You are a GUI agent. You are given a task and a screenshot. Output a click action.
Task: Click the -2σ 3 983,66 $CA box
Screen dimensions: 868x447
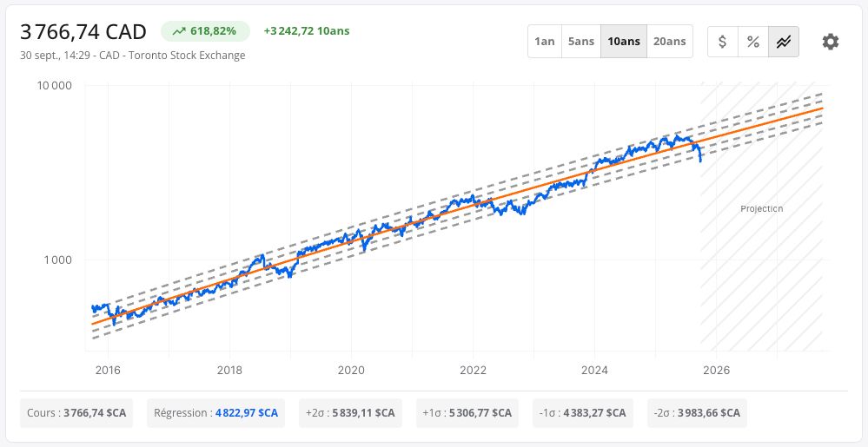coord(697,413)
